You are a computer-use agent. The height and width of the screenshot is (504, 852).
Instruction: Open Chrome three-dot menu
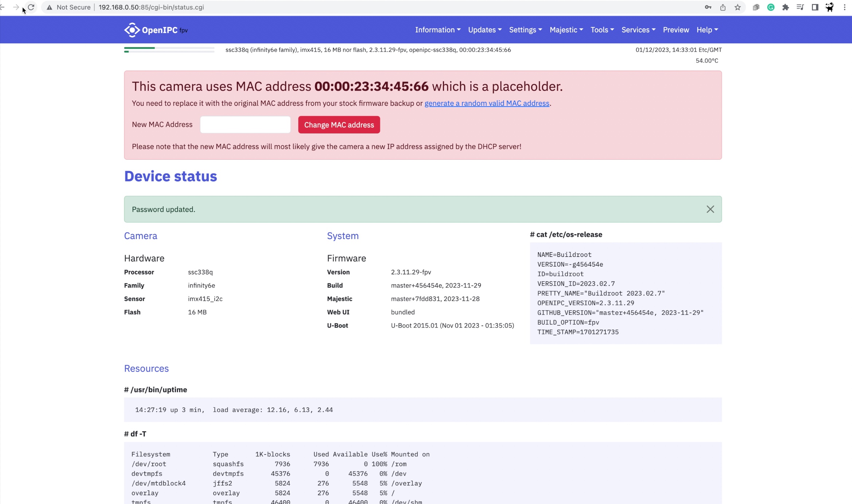[844, 7]
